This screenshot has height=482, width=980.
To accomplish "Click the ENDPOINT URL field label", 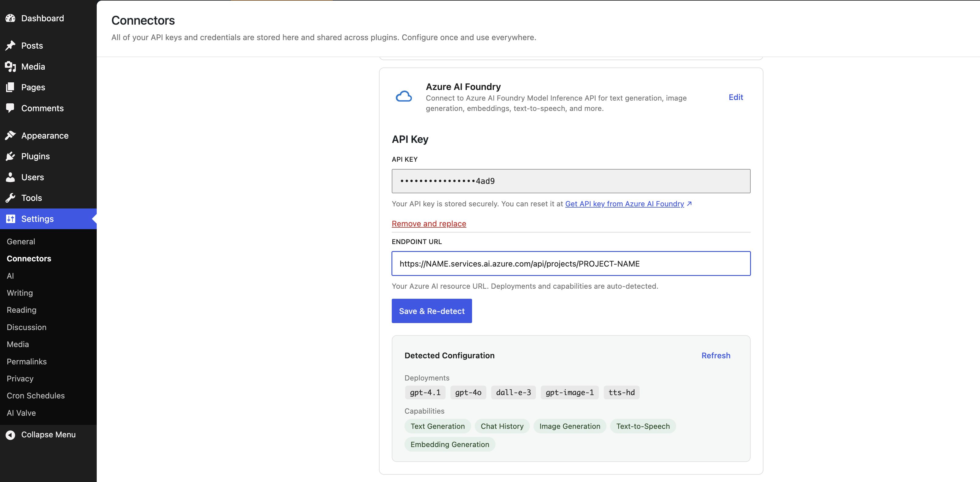I will (x=417, y=242).
